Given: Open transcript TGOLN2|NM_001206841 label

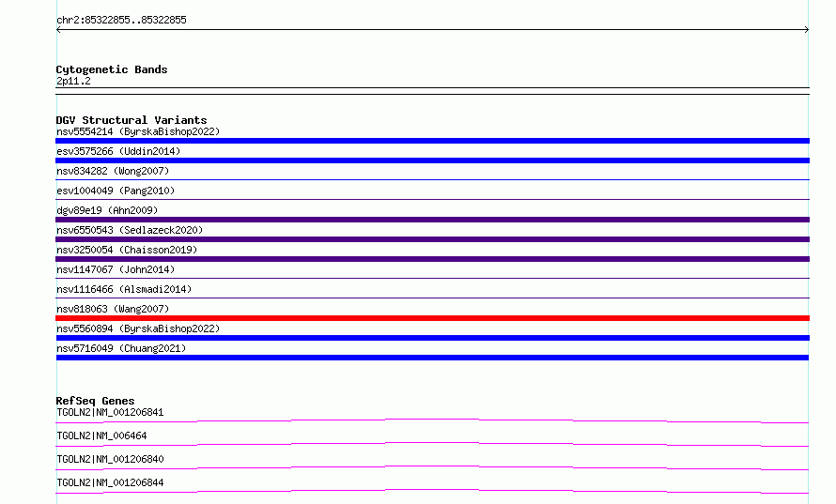Looking at the screenshot, I should click(x=110, y=412).
